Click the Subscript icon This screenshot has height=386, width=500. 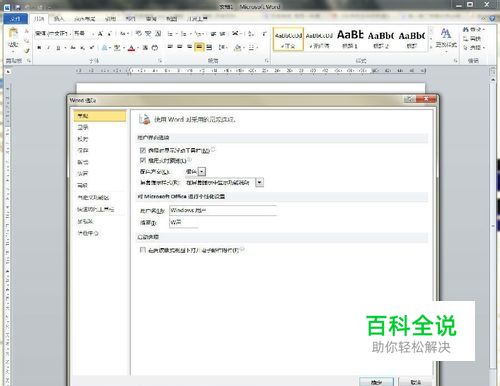point(83,48)
